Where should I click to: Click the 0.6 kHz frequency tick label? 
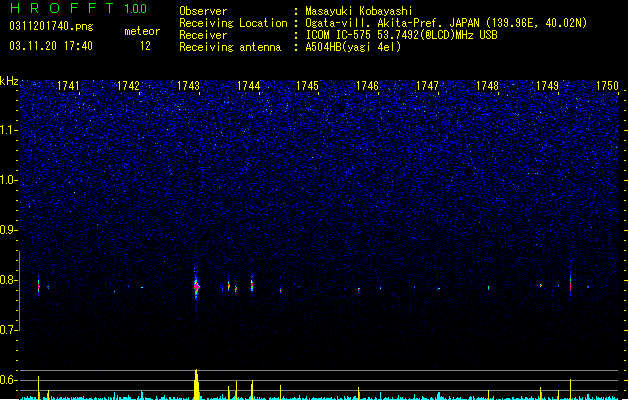click(x=9, y=380)
